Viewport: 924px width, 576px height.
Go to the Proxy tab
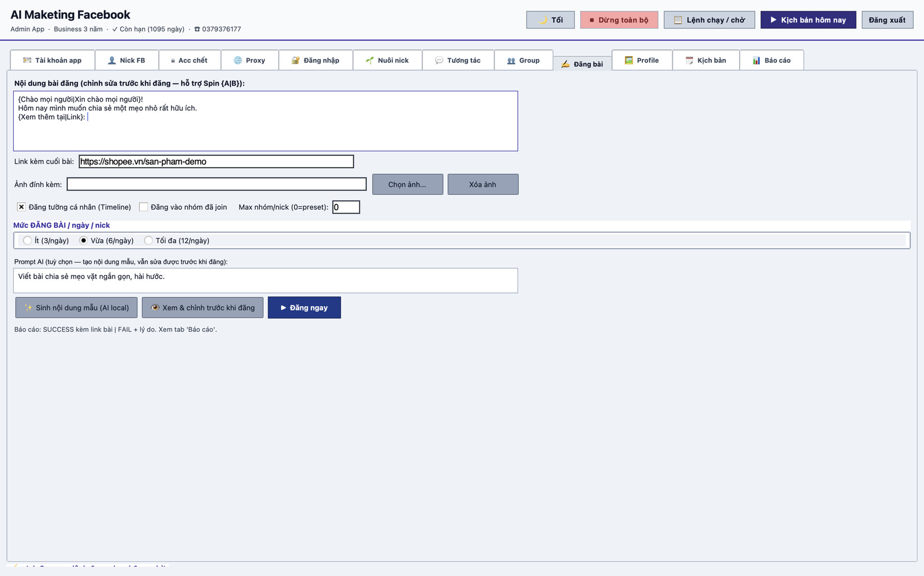click(249, 60)
